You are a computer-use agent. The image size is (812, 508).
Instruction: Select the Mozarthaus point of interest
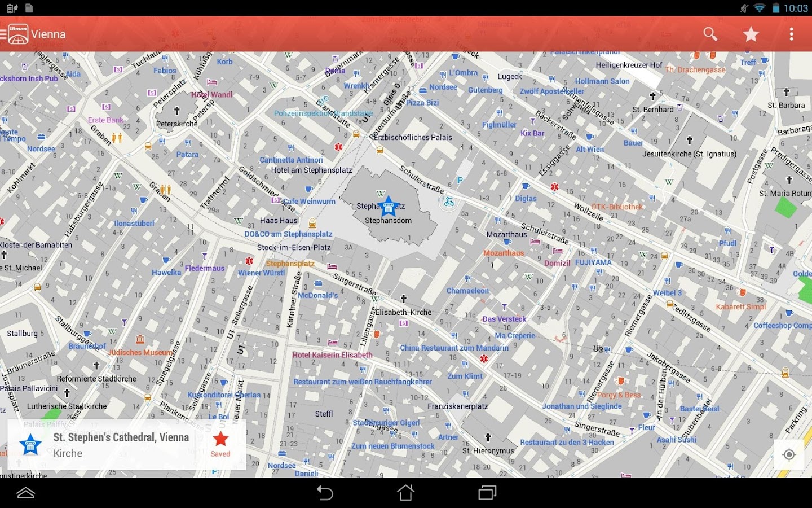(x=504, y=253)
